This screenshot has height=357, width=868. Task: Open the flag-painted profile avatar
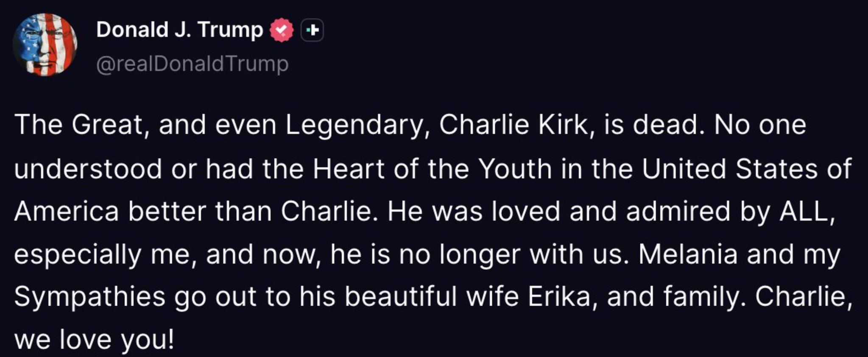[x=45, y=45]
